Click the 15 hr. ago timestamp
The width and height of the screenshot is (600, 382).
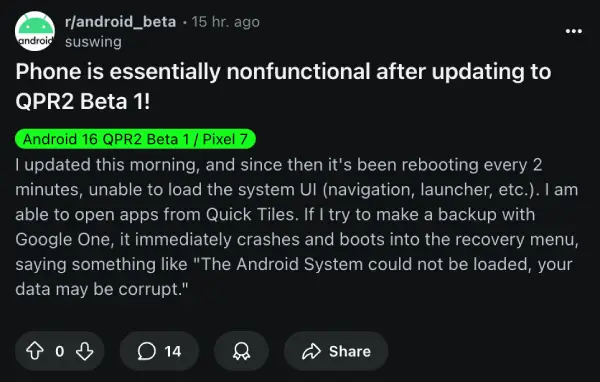pos(226,22)
